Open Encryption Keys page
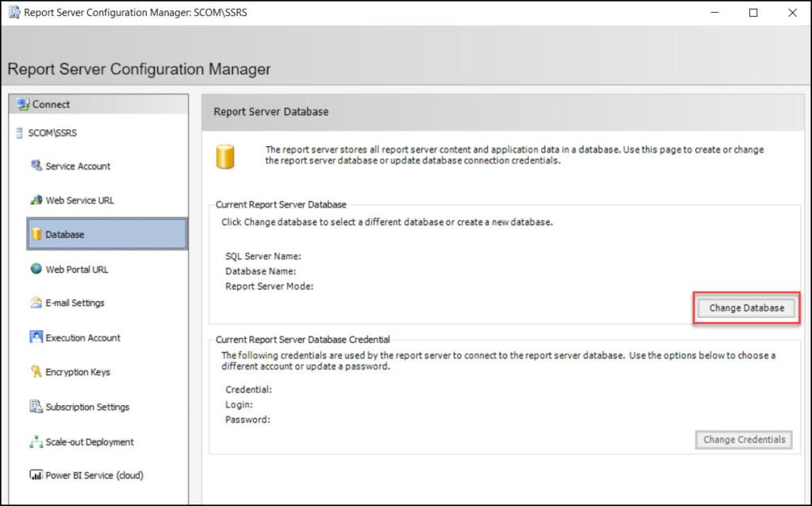The width and height of the screenshot is (812, 506). (78, 372)
